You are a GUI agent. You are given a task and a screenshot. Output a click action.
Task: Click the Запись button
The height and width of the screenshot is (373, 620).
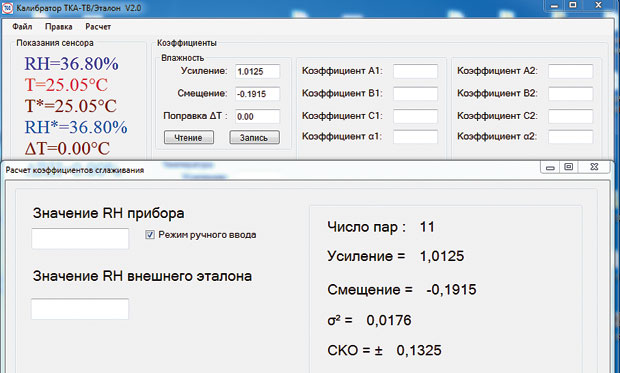254,138
